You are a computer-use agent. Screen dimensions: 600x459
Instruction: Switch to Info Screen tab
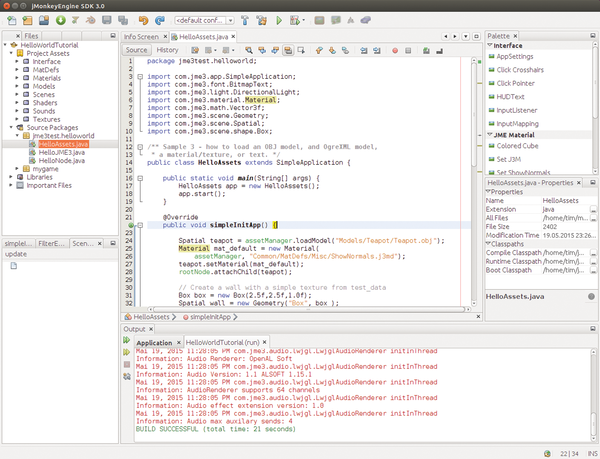141,37
